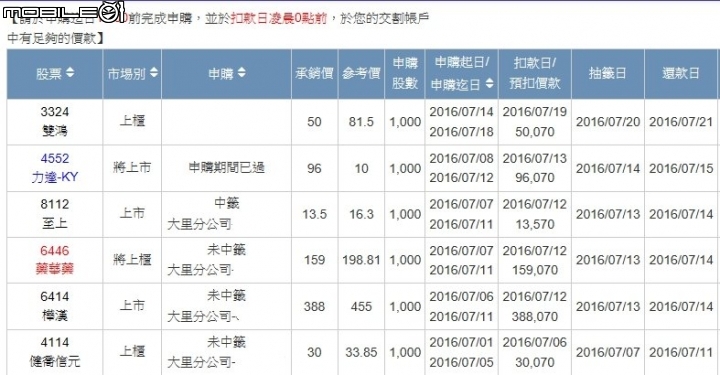Click deduction date 2016/07/19
Viewport: 720px width, 375px height.
pos(535,112)
